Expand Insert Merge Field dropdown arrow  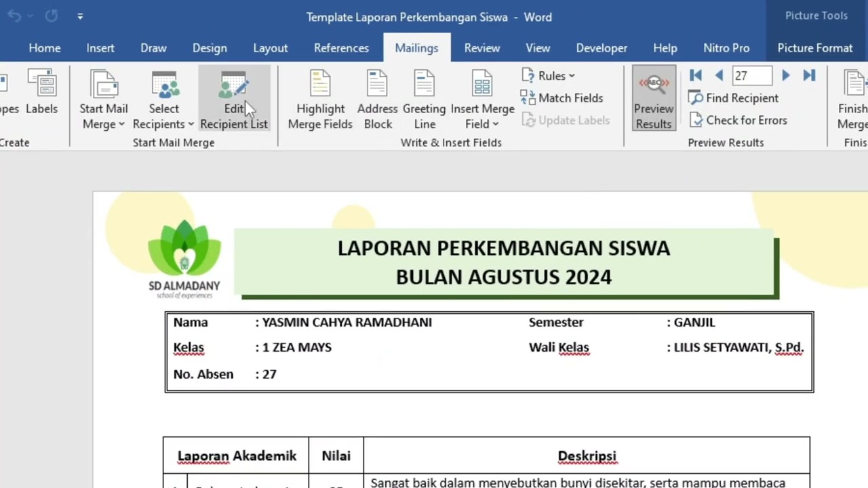point(496,125)
